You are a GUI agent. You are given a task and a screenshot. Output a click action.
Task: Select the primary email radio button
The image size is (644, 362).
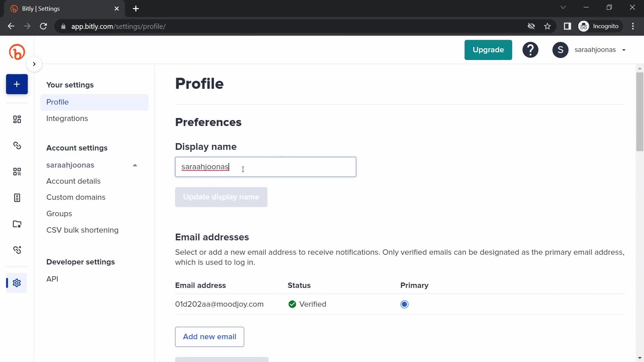pos(405,304)
